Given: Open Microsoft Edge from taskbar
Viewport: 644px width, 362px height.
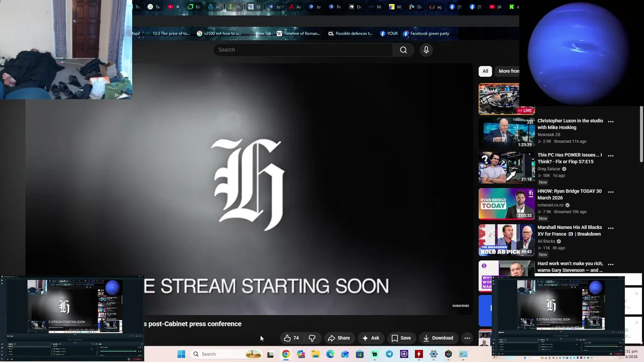Looking at the screenshot, I should click(330, 354).
